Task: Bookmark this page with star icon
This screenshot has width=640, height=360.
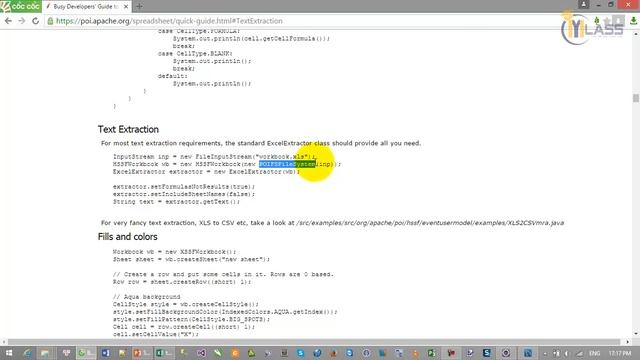Action: click(607, 21)
